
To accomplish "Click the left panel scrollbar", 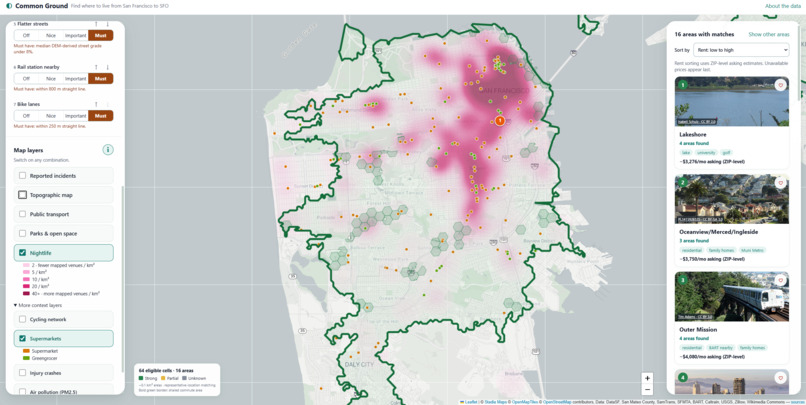I will 122,278.
